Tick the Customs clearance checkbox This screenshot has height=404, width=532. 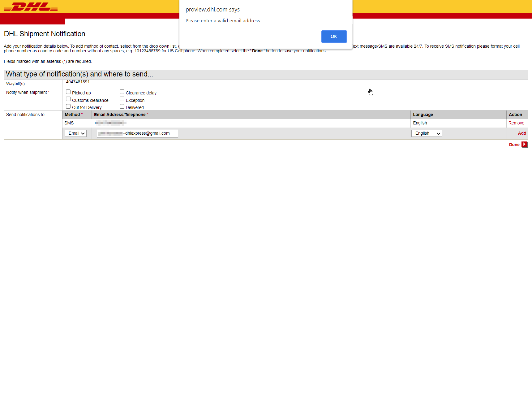coord(68,99)
